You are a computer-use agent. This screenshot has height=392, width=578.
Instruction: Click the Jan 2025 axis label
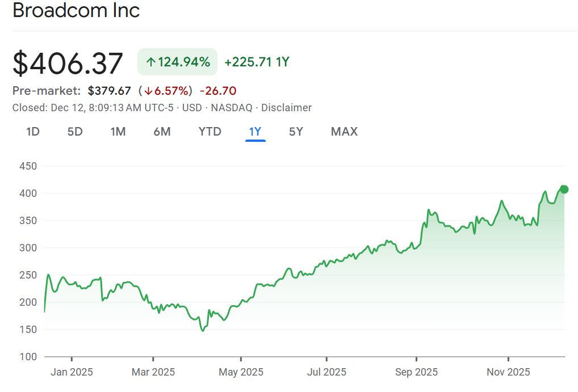click(x=72, y=372)
